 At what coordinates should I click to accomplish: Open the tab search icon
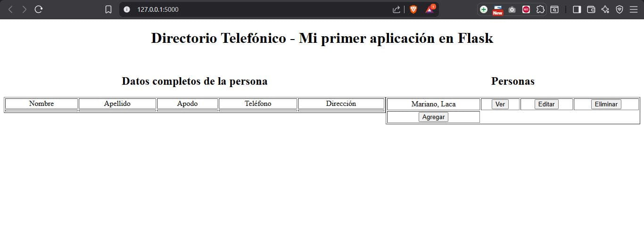click(x=555, y=9)
